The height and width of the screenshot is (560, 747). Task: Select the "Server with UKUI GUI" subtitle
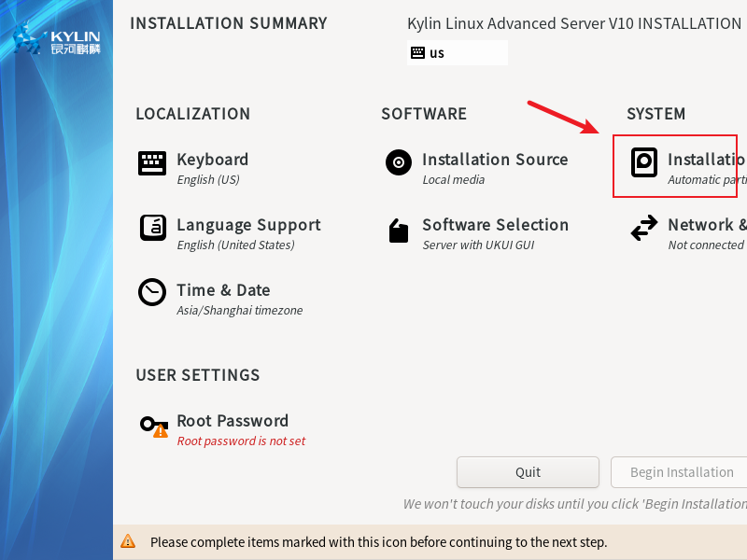[x=483, y=245]
